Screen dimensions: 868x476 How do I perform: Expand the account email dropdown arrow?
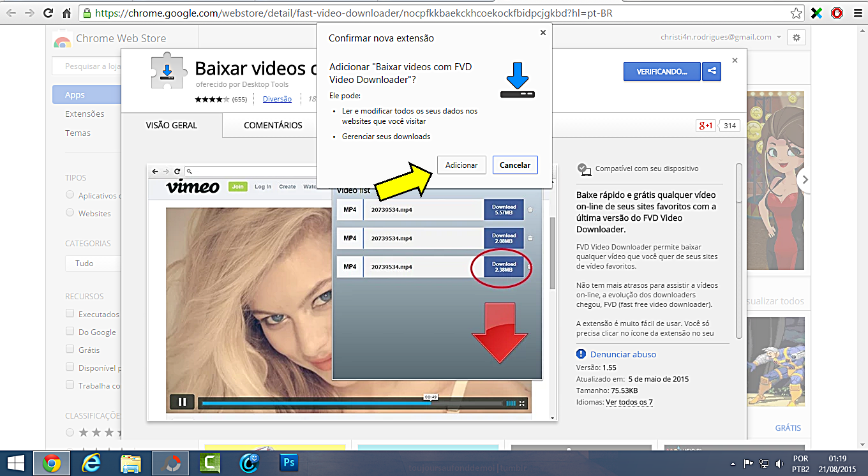click(x=779, y=38)
